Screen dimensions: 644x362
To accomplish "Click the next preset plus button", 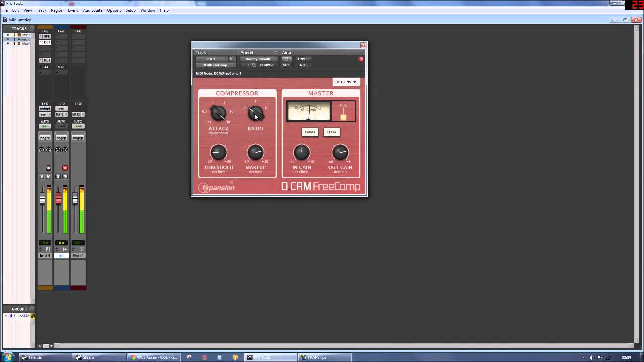I will 248,65.
